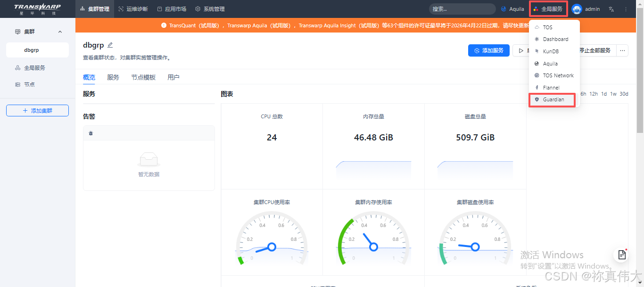The height and width of the screenshot is (287, 644).
Task: Open Aquila shortcut in the top bar
Action: click(x=512, y=9)
